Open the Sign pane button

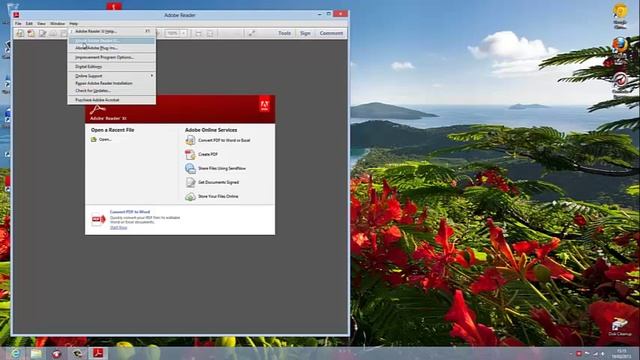click(x=305, y=33)
